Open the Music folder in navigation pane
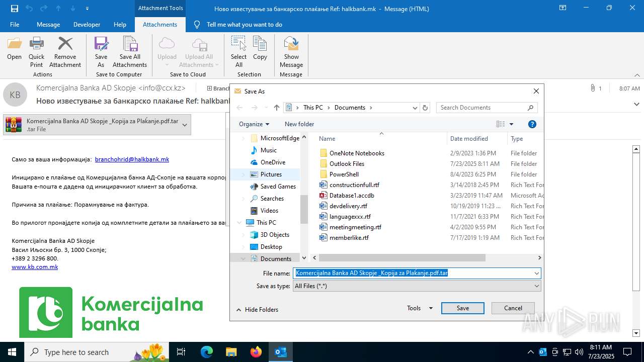 point(268,150)
